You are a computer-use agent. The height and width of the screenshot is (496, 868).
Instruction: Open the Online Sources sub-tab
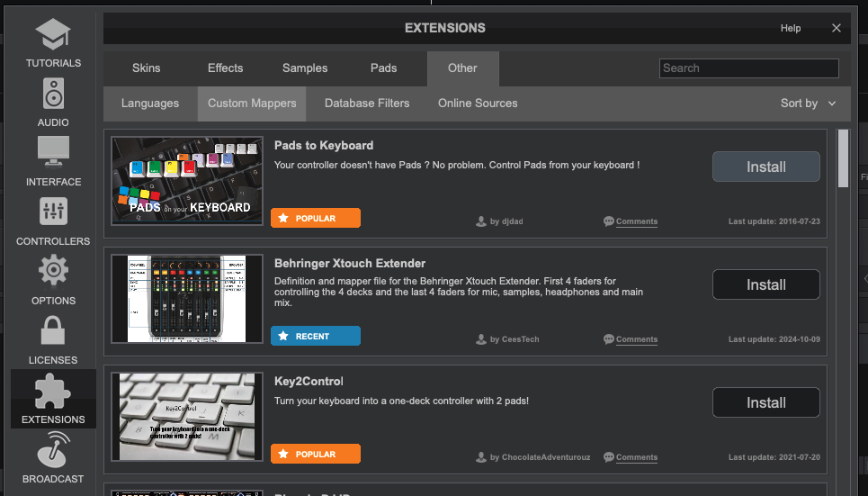click(478, 104)
